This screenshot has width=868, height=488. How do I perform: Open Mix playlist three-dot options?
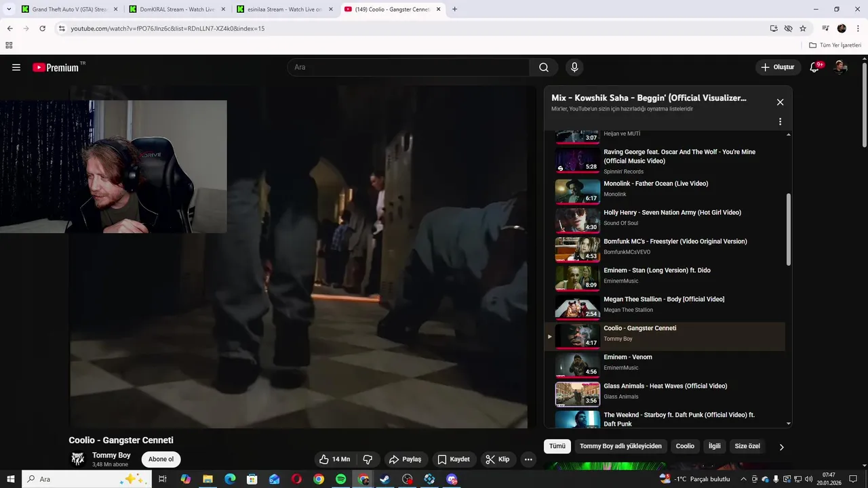tap(780, 122)
